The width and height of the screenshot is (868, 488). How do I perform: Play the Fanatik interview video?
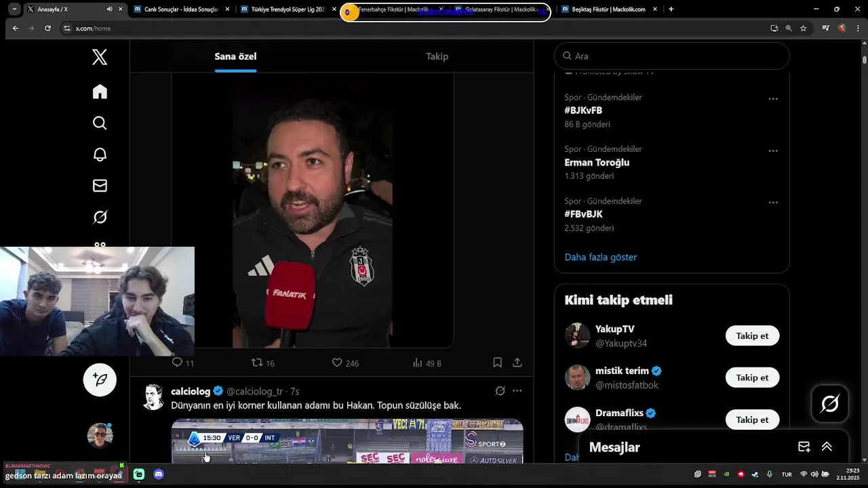point(313,210)
